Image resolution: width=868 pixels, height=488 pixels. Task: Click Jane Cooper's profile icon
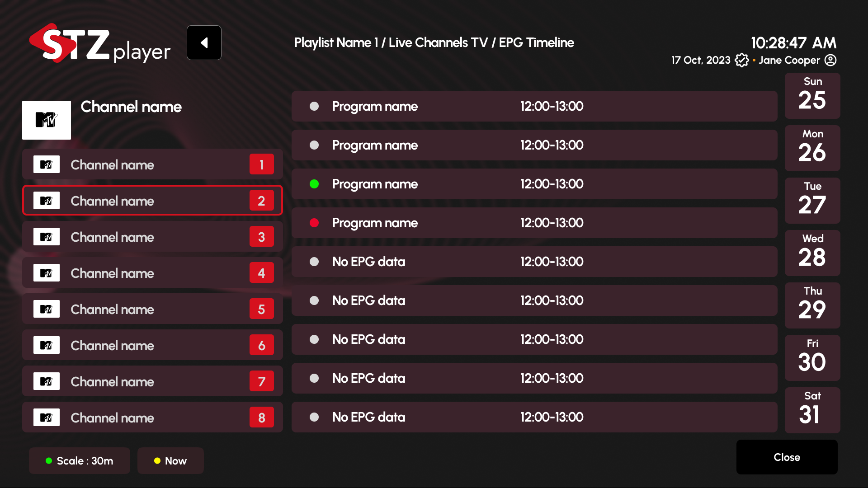pos(830,60)
